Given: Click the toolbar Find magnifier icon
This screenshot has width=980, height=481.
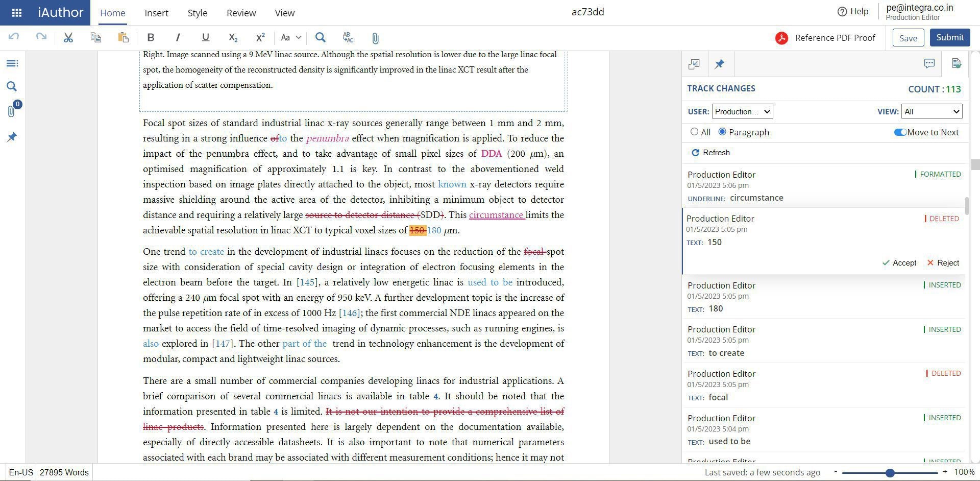Looking at the screenshot, I should tap(321, 37).
